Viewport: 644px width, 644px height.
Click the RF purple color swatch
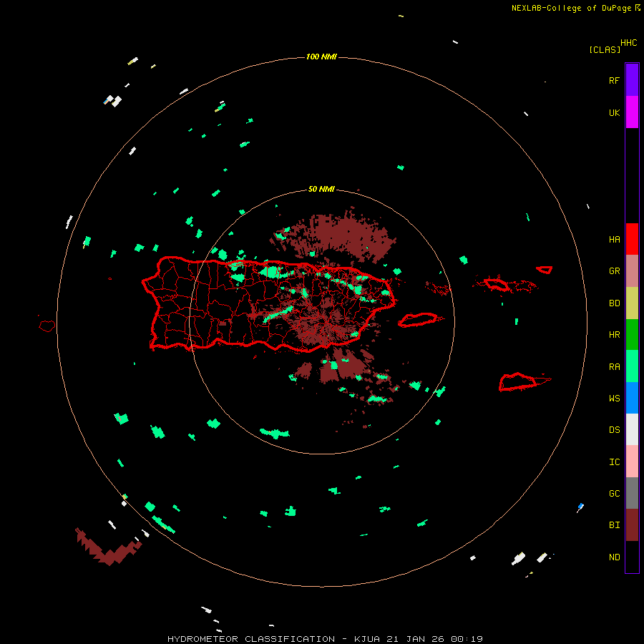[x=632, y=80]
